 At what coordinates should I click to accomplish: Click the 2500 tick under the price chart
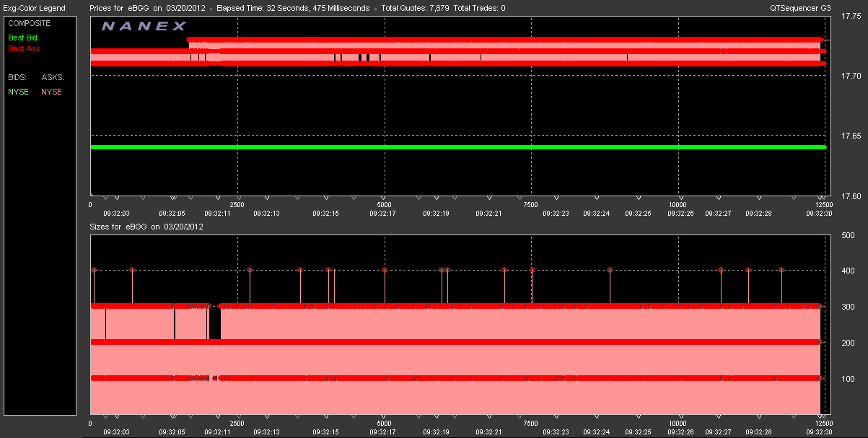click(x=237, y=205)
